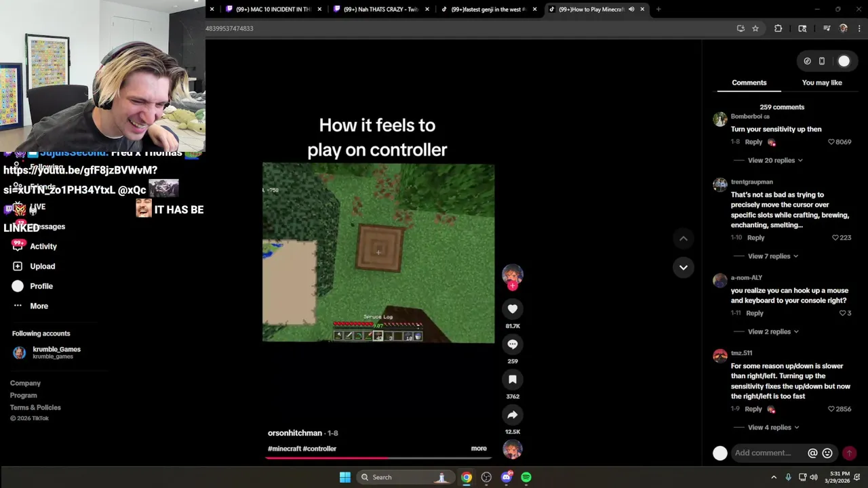
Task: Open Chrome media controls icon
Action: 827,28
